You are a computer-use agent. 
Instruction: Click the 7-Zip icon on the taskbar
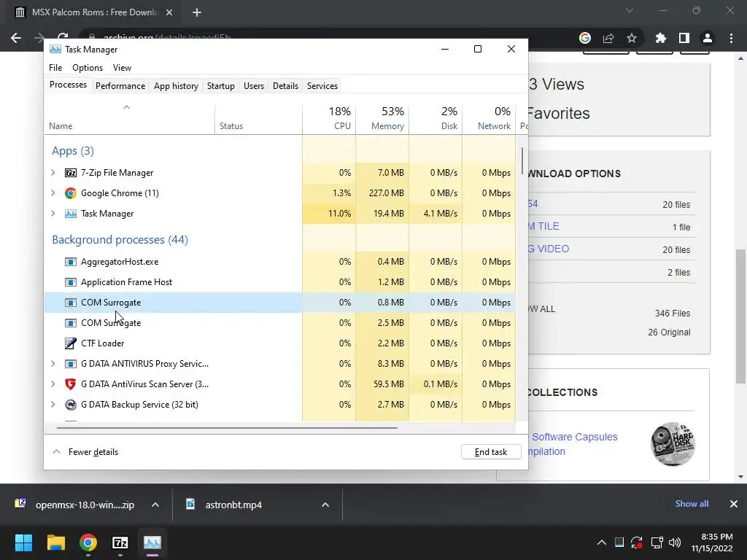[120, 542]
